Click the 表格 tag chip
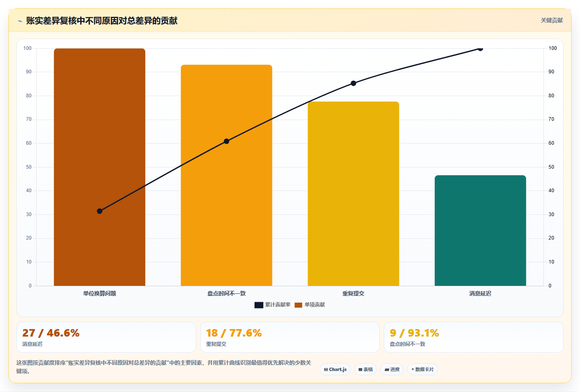This screenshot has height=392, width=580. [x=365, y=369]
